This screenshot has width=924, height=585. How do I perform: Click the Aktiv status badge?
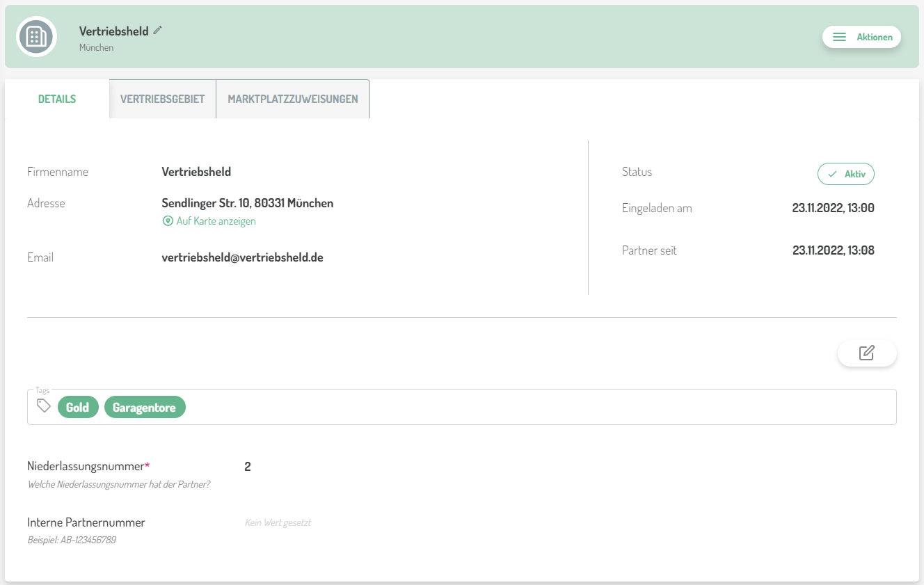point(845,174)
